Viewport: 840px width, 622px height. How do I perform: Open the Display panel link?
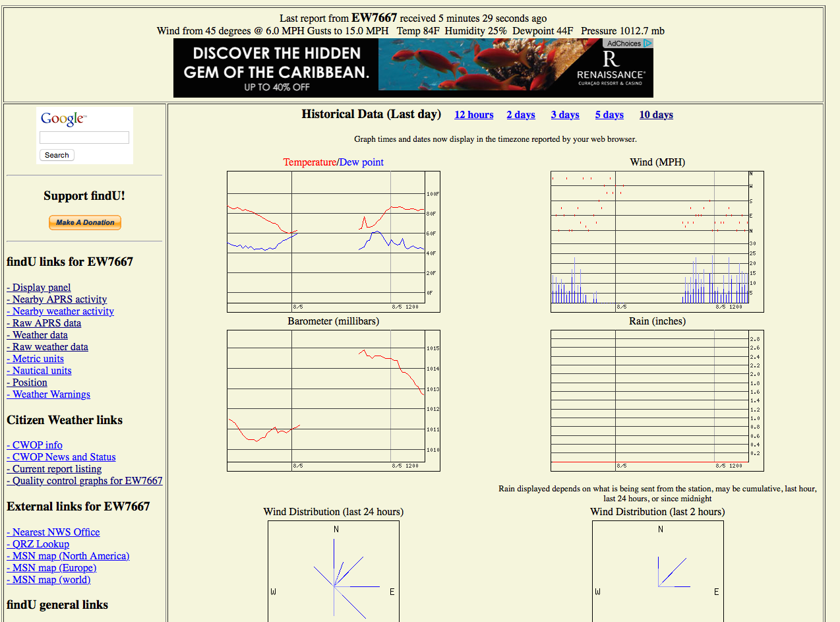click(38, 287)
